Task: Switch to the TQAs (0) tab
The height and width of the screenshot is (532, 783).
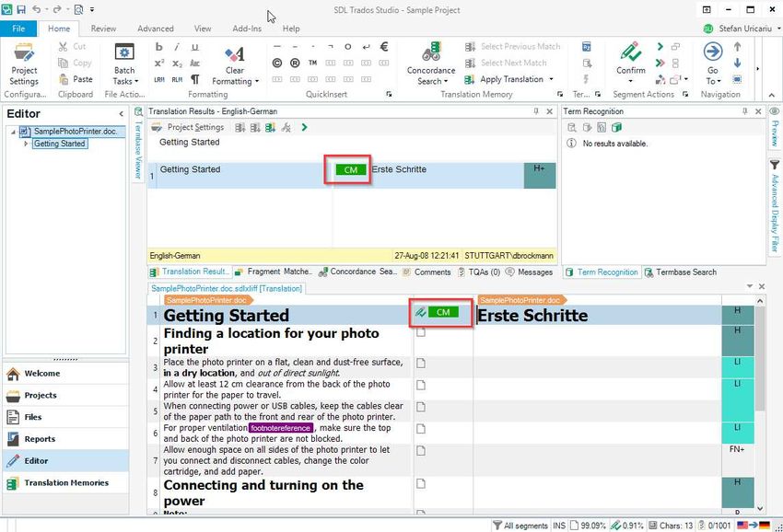Action: tap(479, 272)
